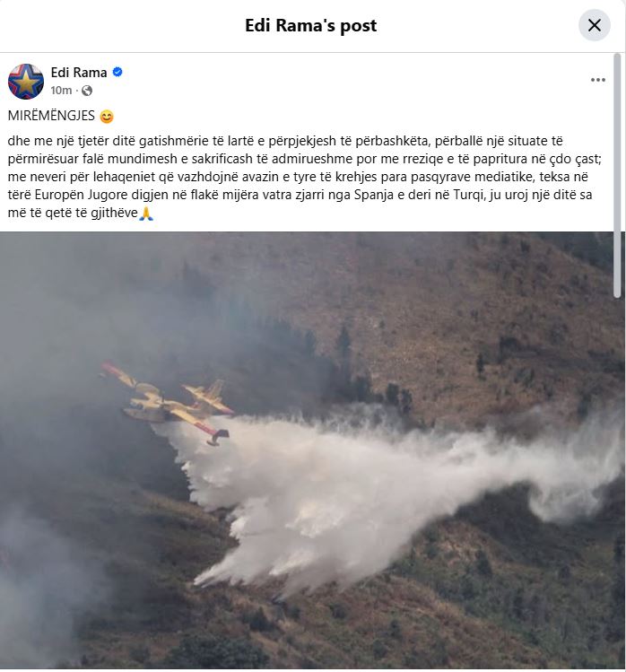Screen dimensions: 626x672
Task: Close the Edi Rama's post dialog
Action: point(595,25)
